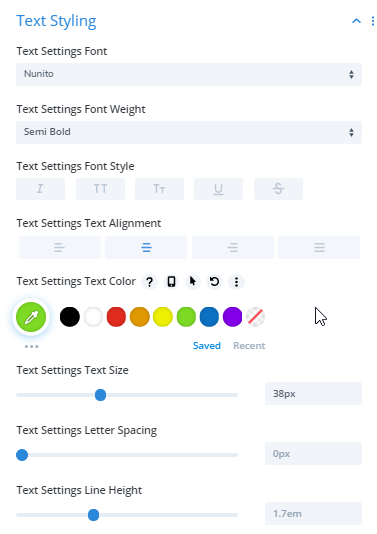Reset text color with undo icon
Screen dimensions: 377x534
pyautogui.click(x=215, y=282)
